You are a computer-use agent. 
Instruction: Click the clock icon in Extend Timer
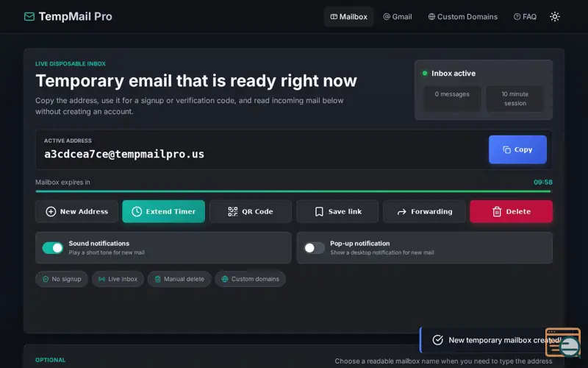coord(137,211)
